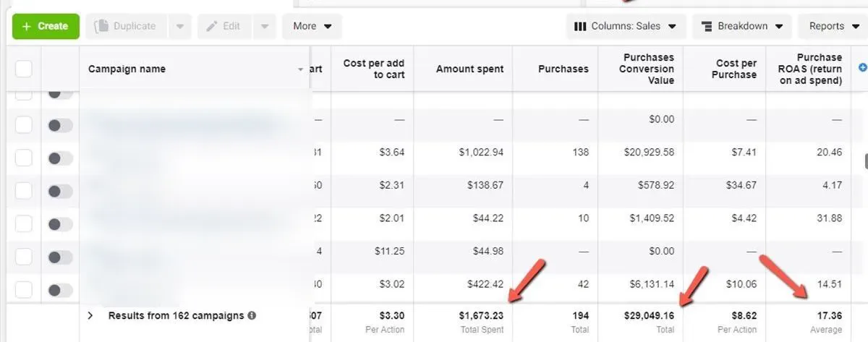This screenshot has height=342, width=868.
Task: Toggle campaign switch in row without amount spent
Action: (60, 125)
